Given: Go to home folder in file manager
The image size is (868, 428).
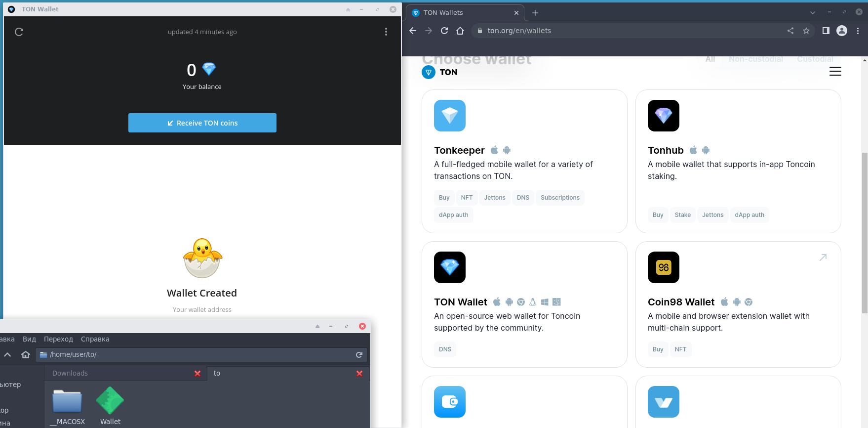Looking at the screenshot, I should click(26, 354).
